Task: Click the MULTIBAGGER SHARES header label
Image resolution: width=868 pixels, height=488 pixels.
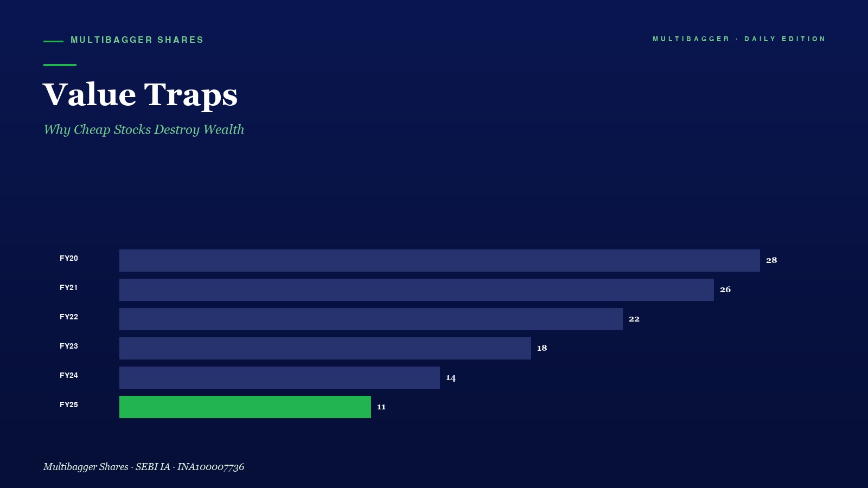Action: (137, 40)
